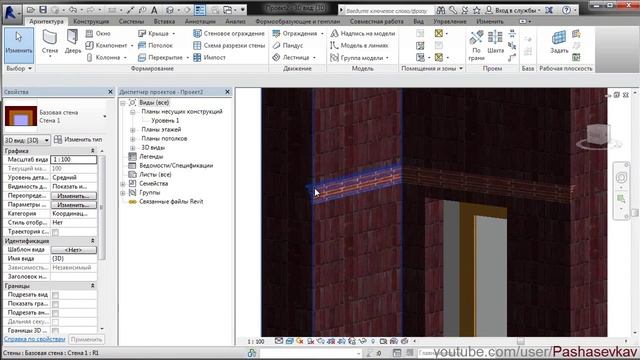The width and height of the screenshot is (640, 360).
Task: Toggle the Показать гра... checkbox
Action: point(56,304)
